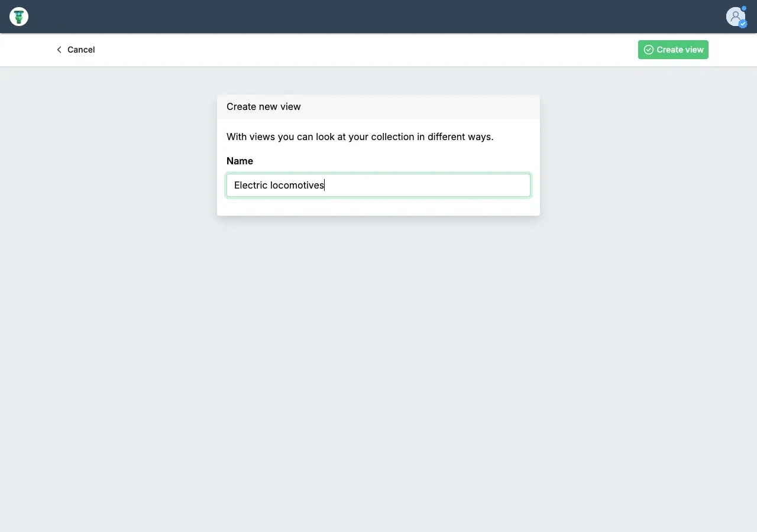Click the views description text
The height and width of the screenshot is (532, 757).
(360, 137)
